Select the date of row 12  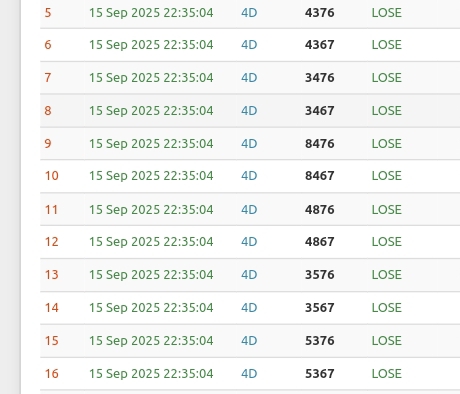[x=151, y=242]
